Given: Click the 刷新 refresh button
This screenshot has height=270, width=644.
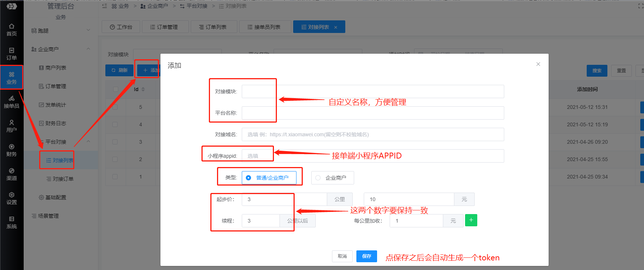Looking at the screenshot, I should pos(119,70).
